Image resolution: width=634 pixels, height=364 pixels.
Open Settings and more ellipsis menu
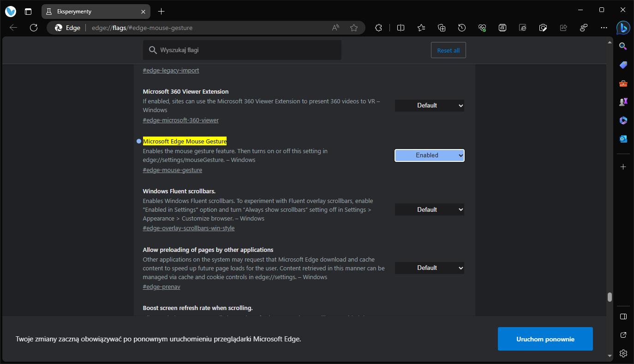pos(604,28)
